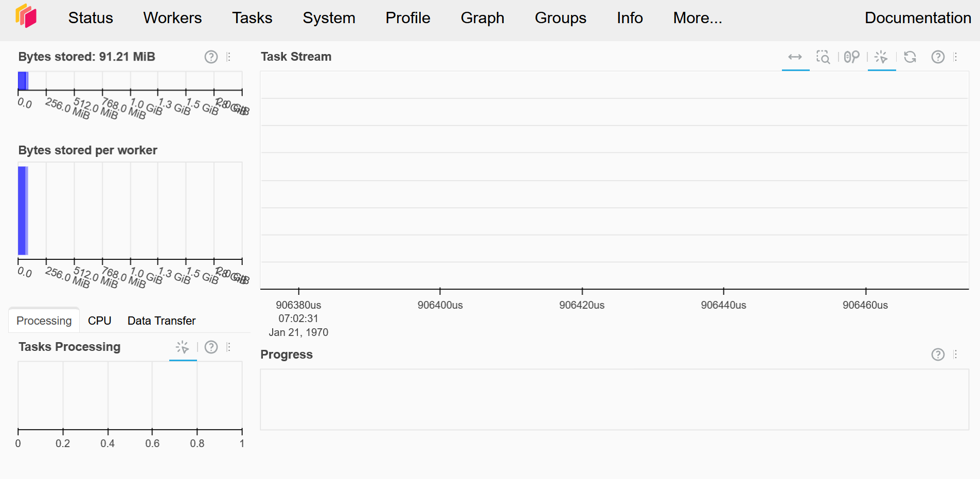Open help for Bytes stored chart
Screen dimensions: 980x479
(x=211, y=57)
